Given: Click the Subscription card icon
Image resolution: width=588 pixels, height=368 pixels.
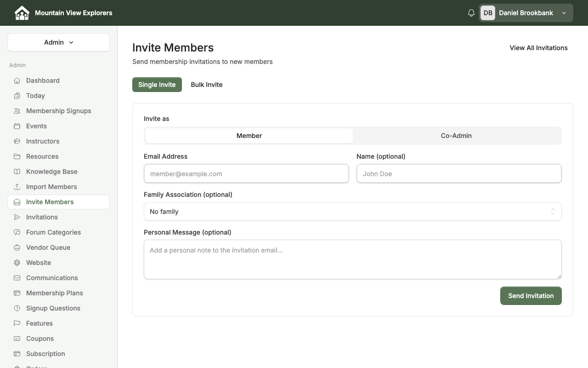Looking at the screenshot, I should pyautogui.click(x=17, y=354).
